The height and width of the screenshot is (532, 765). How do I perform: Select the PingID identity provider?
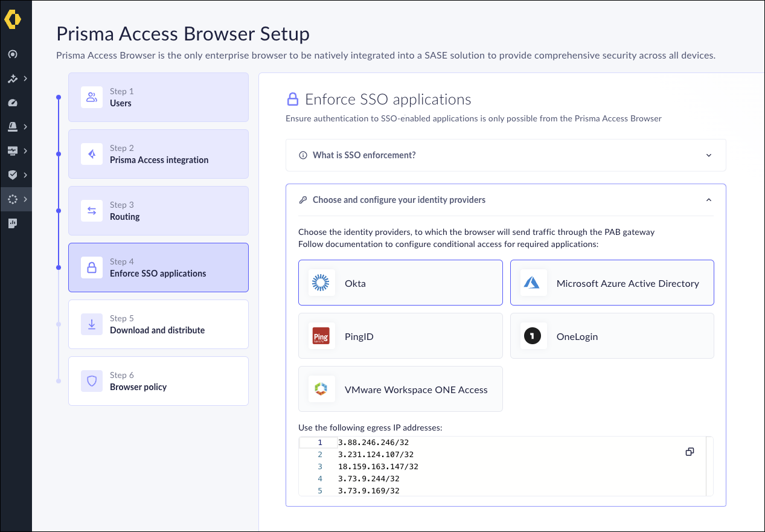(400, 336)
